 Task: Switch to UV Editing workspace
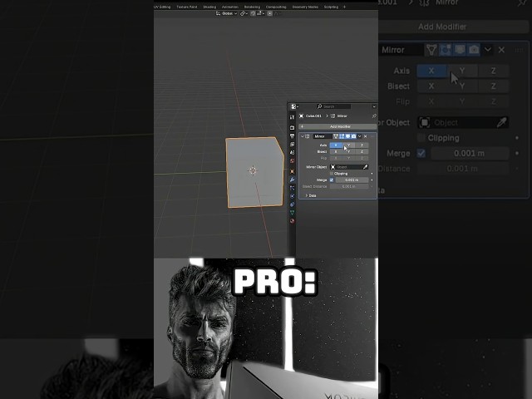click(x=162, y=7)
